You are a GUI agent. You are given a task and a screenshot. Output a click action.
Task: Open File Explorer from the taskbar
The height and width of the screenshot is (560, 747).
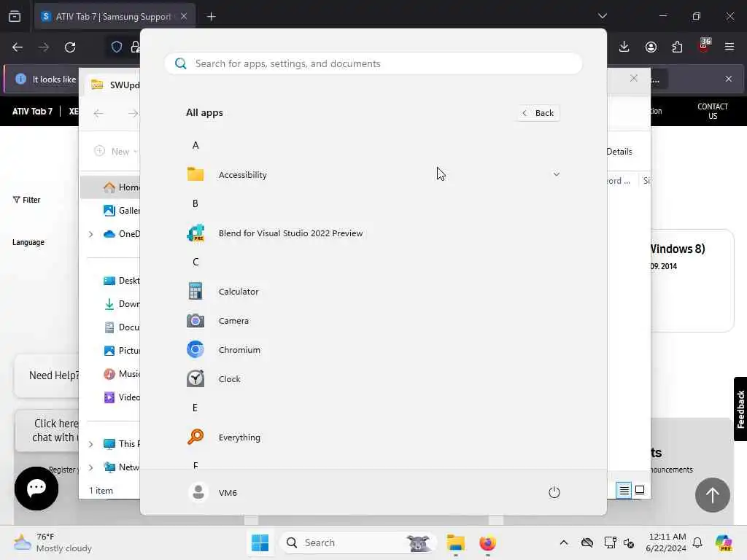pyautogui.click(x=455, y=542)
